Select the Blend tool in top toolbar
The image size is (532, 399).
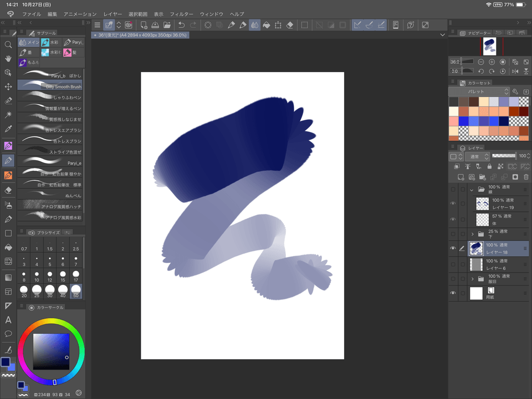coord(255,24)
